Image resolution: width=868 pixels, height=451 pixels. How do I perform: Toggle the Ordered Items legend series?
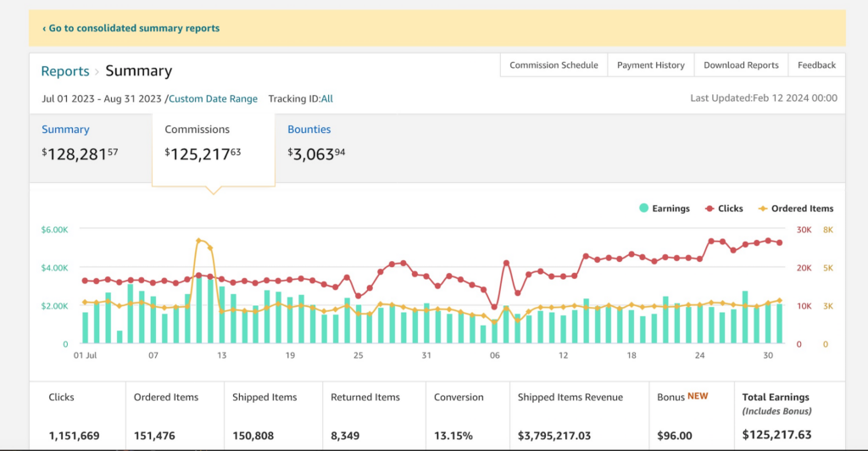[x=795, y=209]
